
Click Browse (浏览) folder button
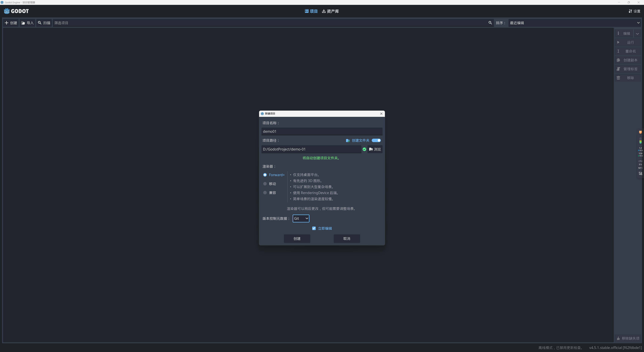click(x=375, y=149)
